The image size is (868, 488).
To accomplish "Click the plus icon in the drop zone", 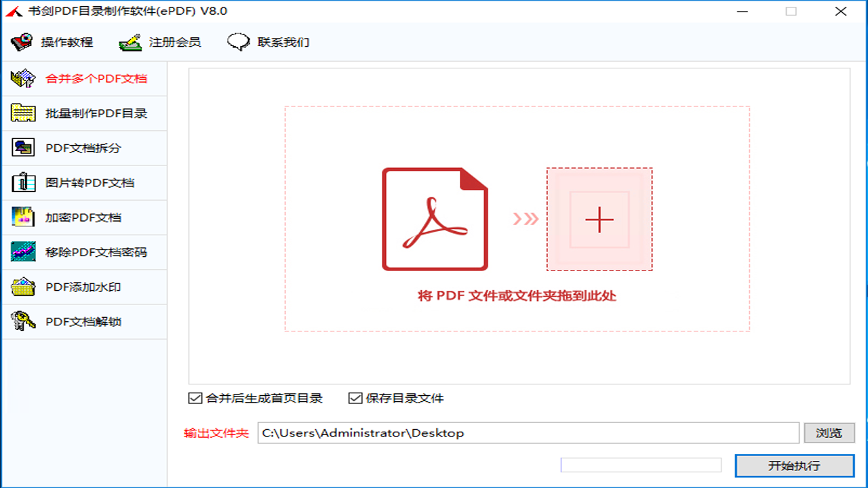I will tap(599, 220).
